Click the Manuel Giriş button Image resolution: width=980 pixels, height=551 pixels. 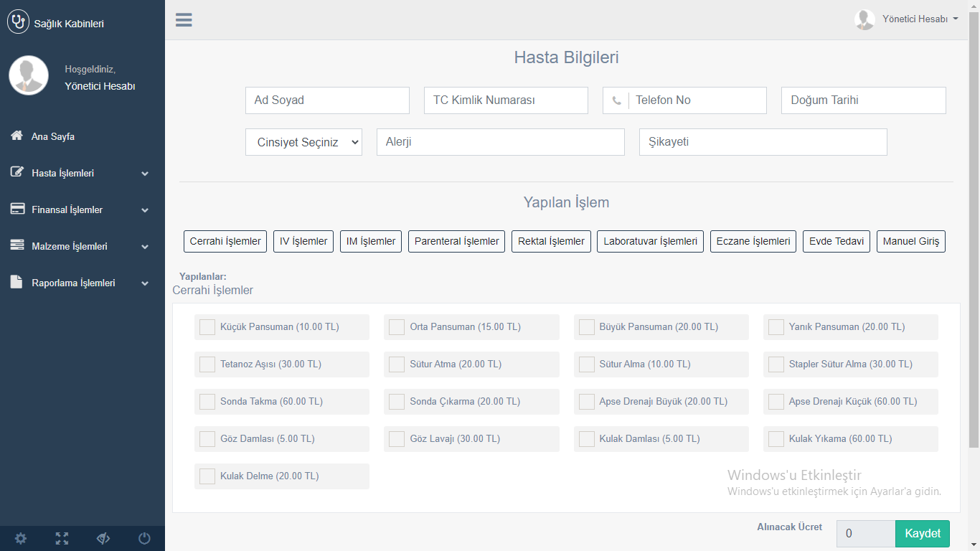point(910,242)
